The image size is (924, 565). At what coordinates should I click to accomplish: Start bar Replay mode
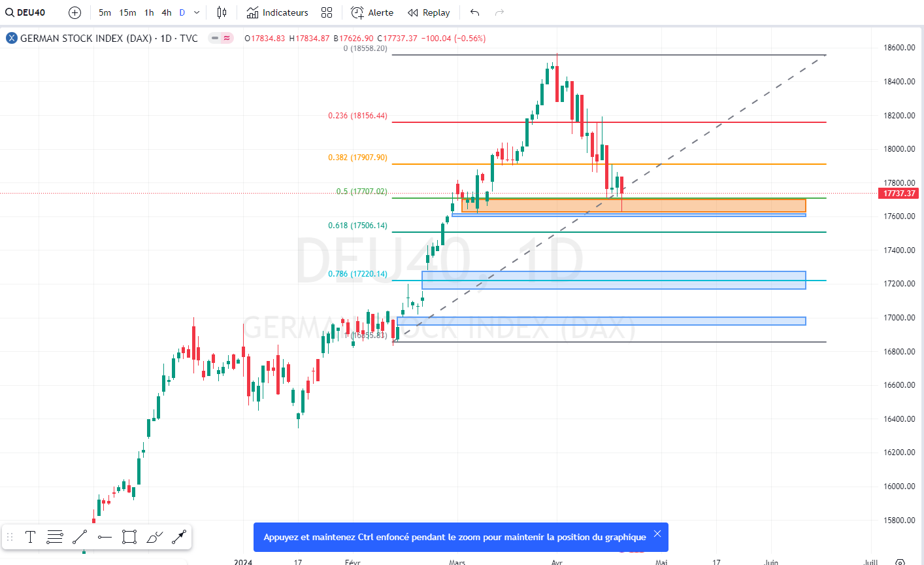click(429, 12)
